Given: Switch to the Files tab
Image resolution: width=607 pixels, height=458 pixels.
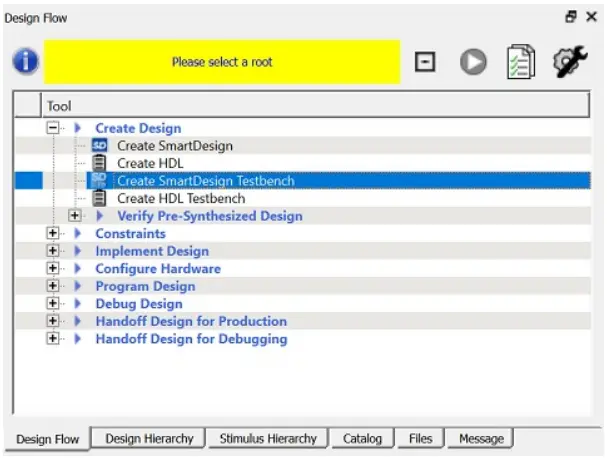Looking at the screenshot, I should [420, 438].
